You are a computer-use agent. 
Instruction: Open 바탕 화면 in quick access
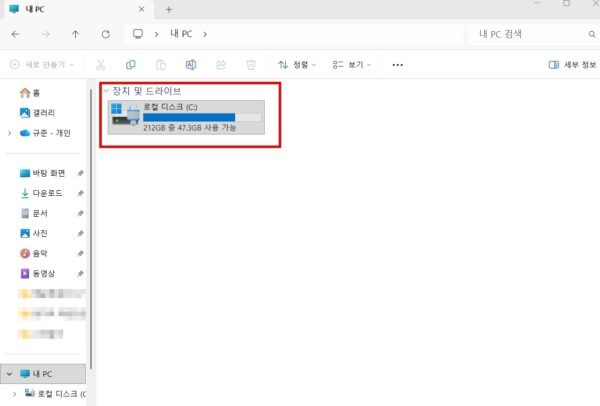point(42,173)
